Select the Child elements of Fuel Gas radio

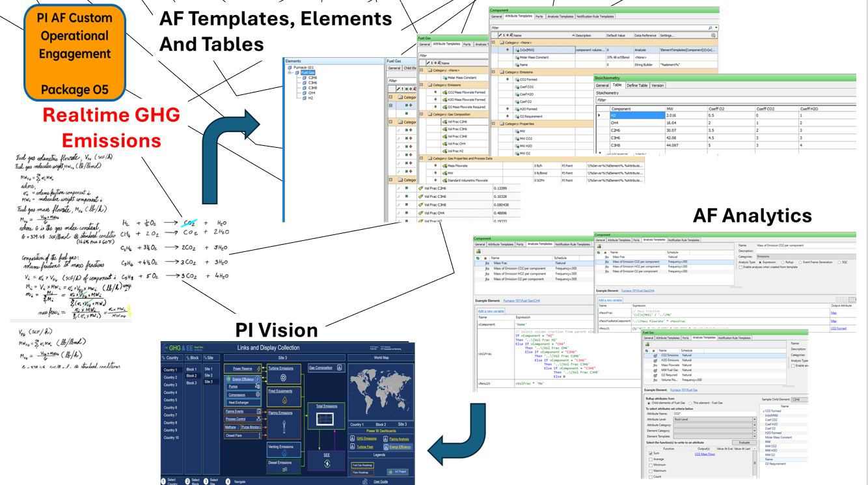[x=649, y=403]
